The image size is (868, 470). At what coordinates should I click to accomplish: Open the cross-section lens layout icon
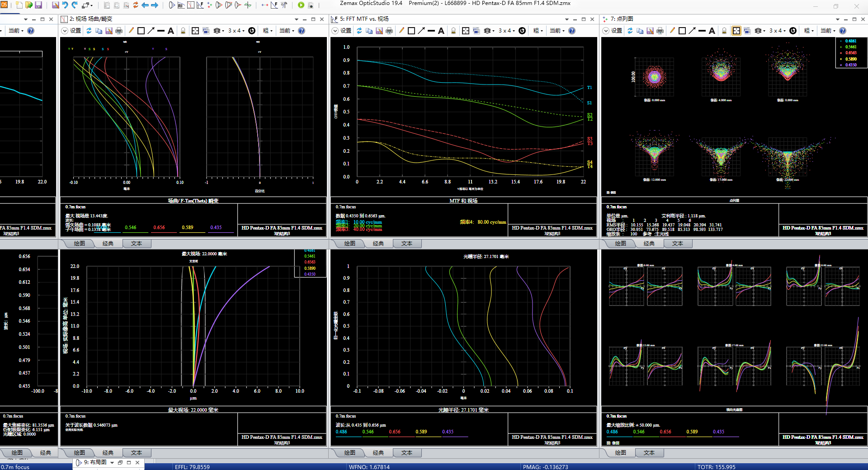[172, 5]
